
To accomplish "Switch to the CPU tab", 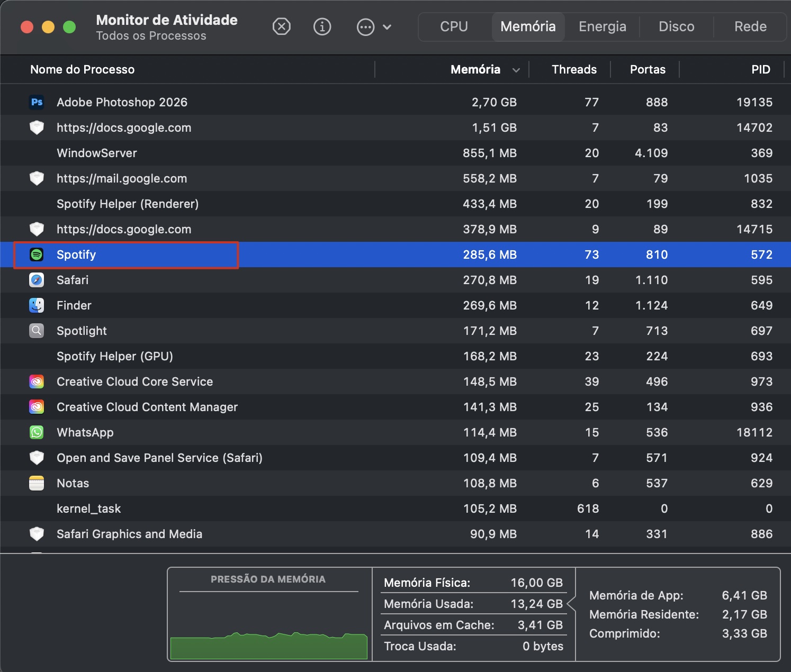I will (x=454, y=26).
